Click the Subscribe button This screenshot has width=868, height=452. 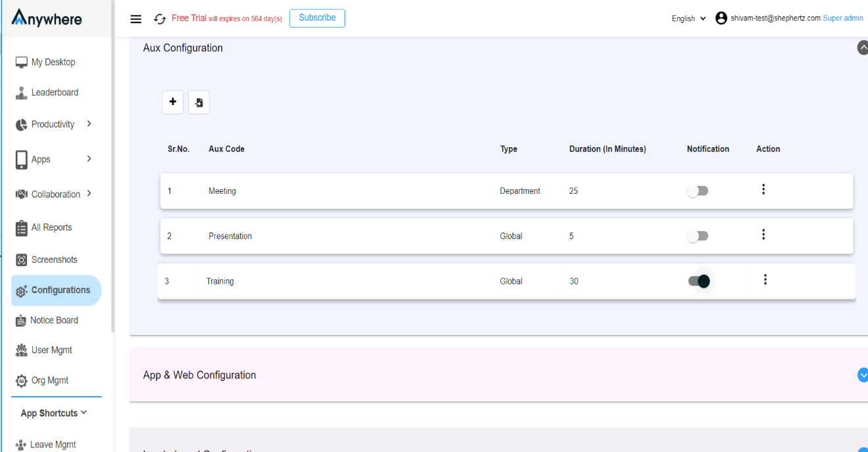(x=317, y=18)
